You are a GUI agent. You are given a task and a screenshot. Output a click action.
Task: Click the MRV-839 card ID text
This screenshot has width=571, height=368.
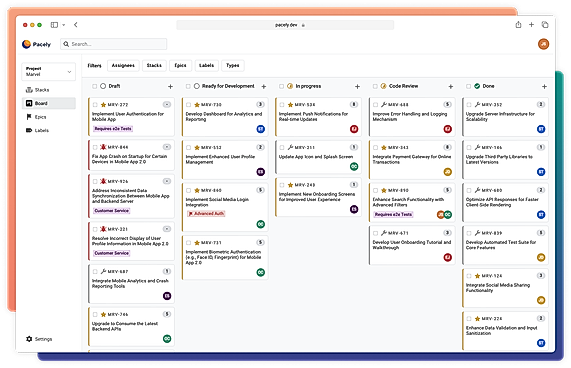(492, 233)
